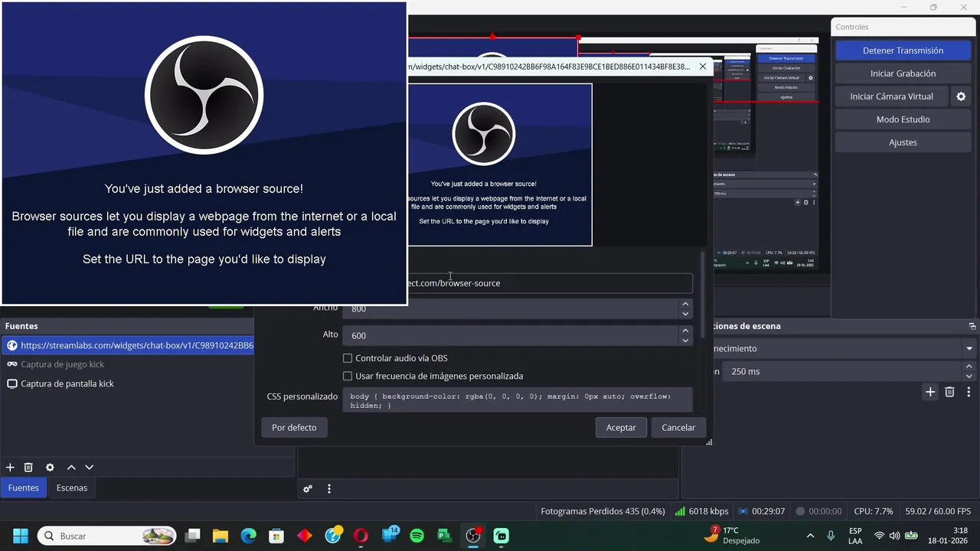
Task: Delete the selected source with trash icon
Action: pos(28,467)
